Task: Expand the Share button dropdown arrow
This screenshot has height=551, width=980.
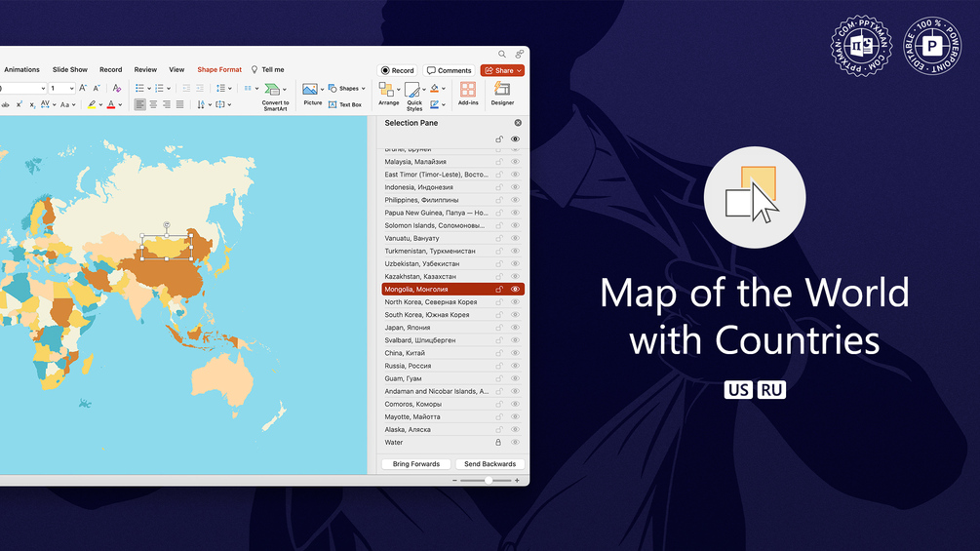Action: point(519,70)
